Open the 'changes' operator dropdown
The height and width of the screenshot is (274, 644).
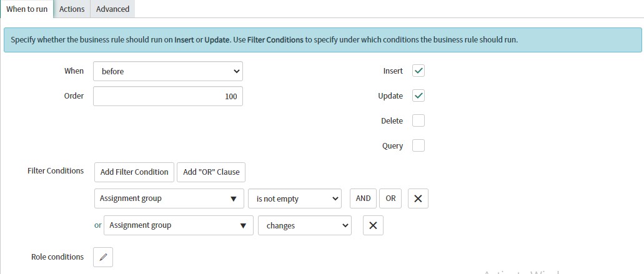305,225
